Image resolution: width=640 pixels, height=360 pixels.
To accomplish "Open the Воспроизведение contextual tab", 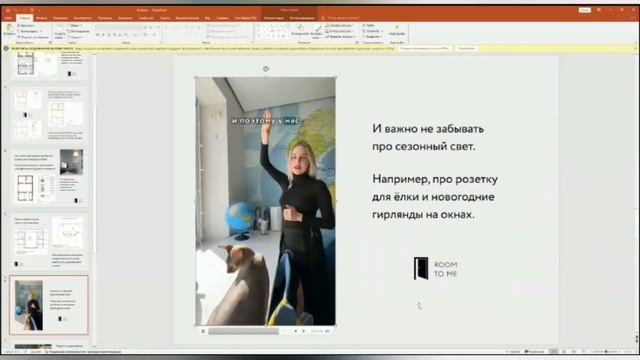I will (302, 18).
